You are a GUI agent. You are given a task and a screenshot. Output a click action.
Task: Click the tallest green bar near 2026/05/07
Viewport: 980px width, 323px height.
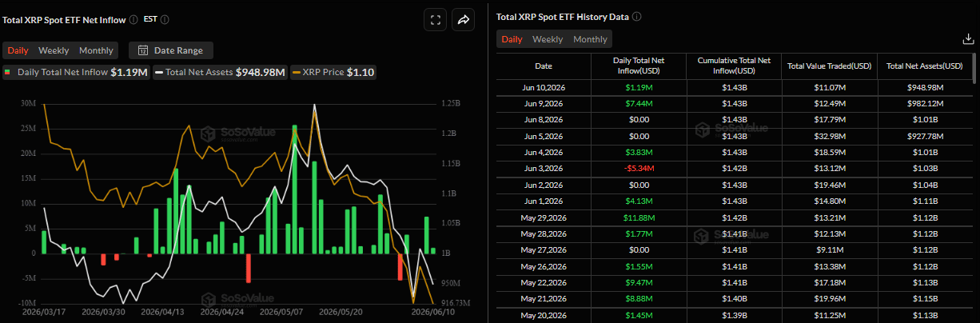[296, 189]
